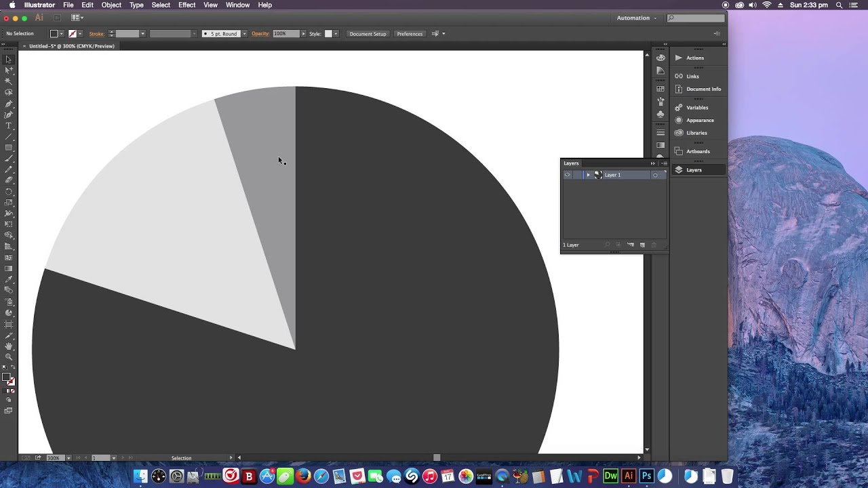
Task: Click the Preferences button
Action: tap(410, 34)
